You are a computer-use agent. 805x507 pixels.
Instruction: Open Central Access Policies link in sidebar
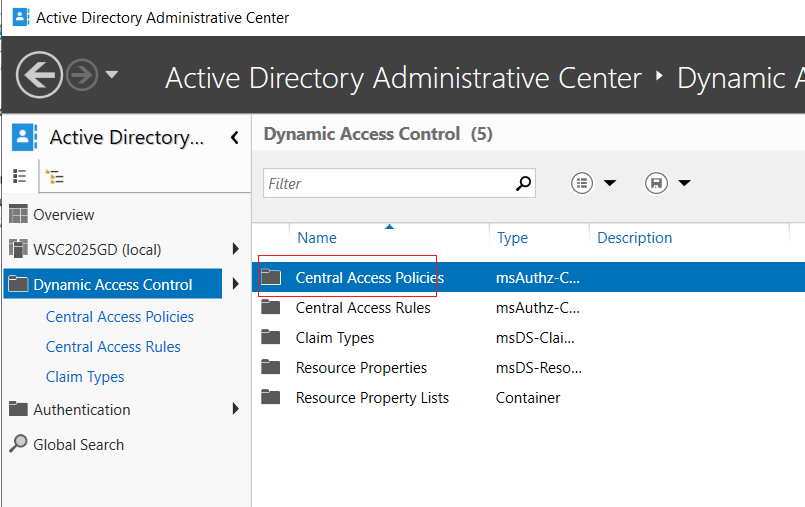point(120,317)
